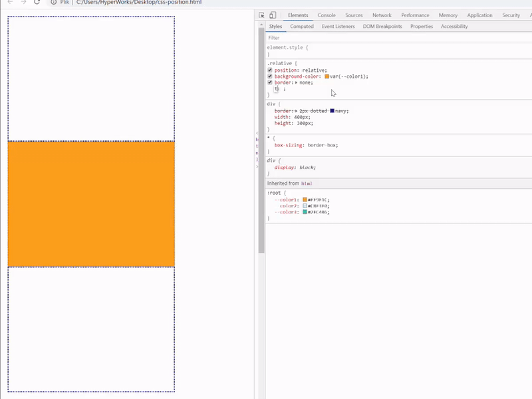Viewport: 532px width, 399px height.
Task: Click the address bar file path
Action: coord(139,2)
